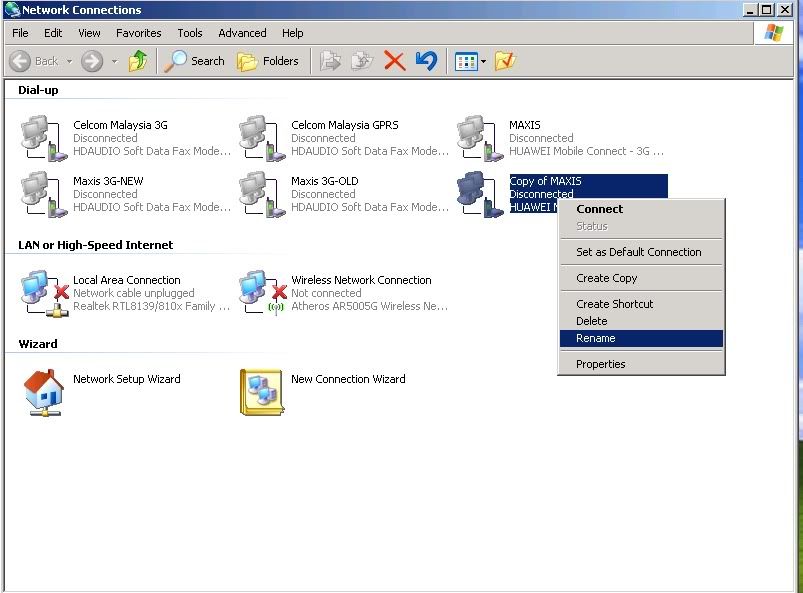Click the LAN or High-Speed Internet header
The height and width of the screenshot is (593, 803).
coord(95,245)
